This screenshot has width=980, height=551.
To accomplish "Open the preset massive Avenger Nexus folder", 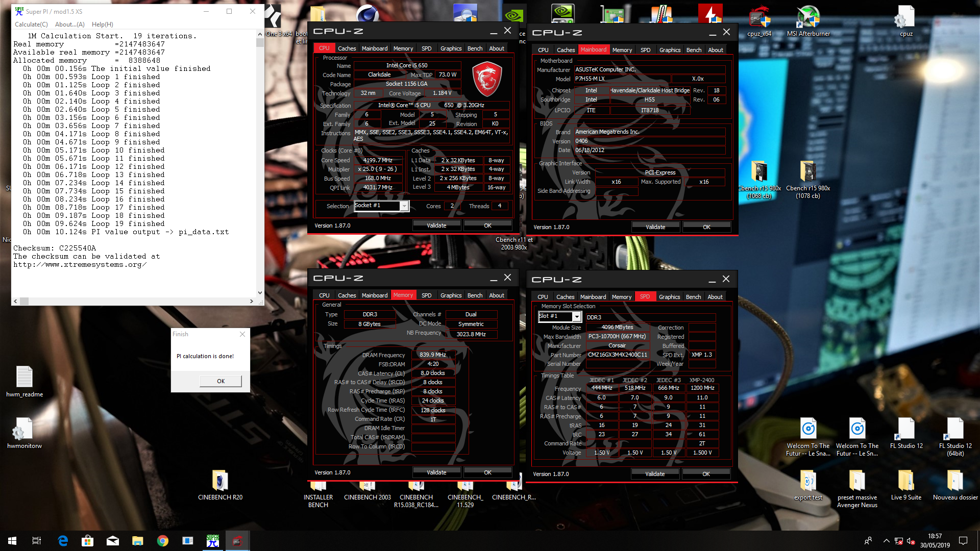I will pyautogui.click(x=857, y=489).
